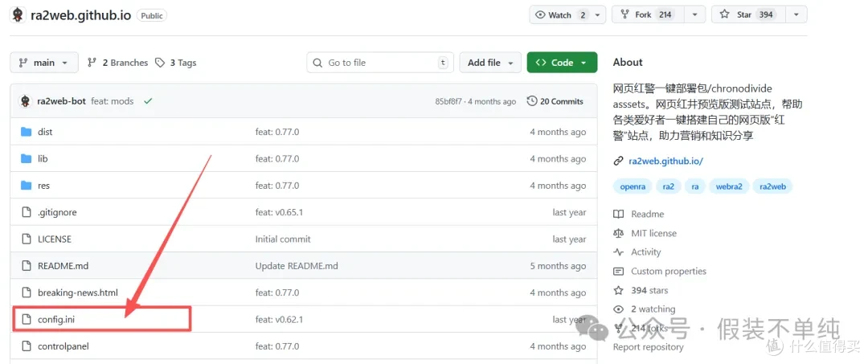This screenshot has height=364, width=868.
Task: Open the main branch dropdown
Action: coord(44,63)
